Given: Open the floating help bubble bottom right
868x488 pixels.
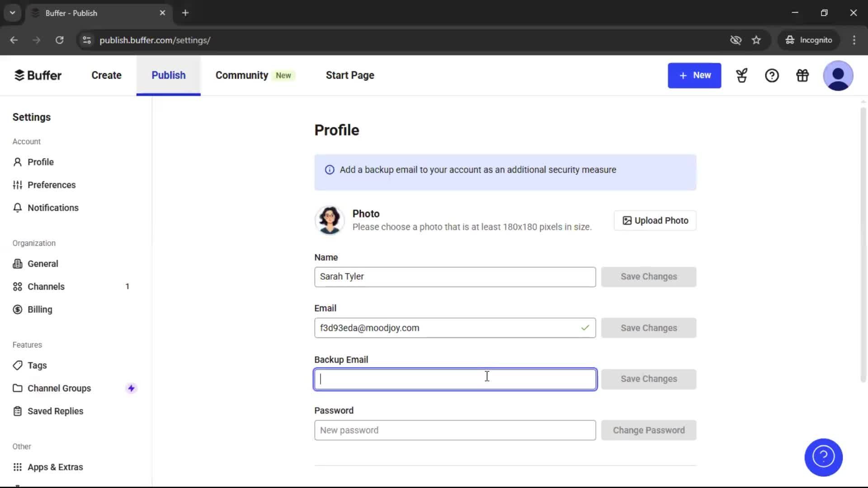Looking at the screenshot, I should pyautogui.click(x=823, y=457).
